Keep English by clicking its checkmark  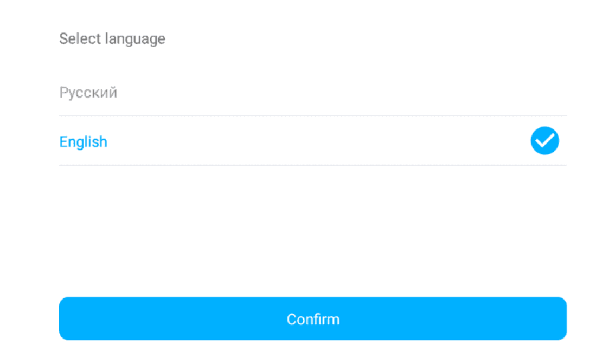click(x=545, y=141)
